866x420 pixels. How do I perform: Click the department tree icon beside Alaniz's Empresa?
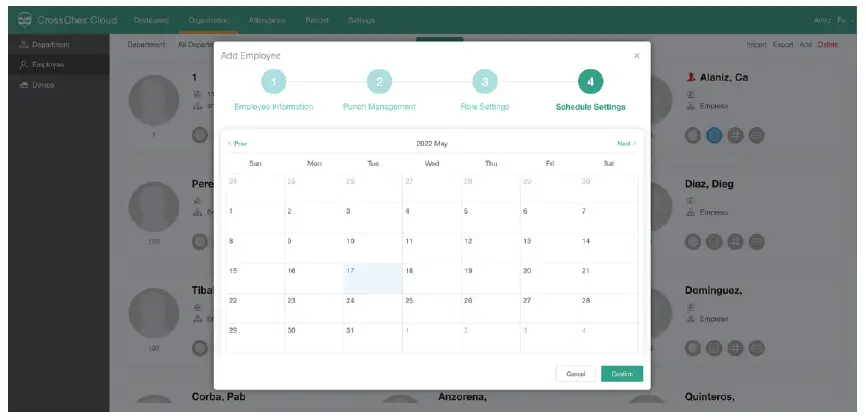(690, 106)
